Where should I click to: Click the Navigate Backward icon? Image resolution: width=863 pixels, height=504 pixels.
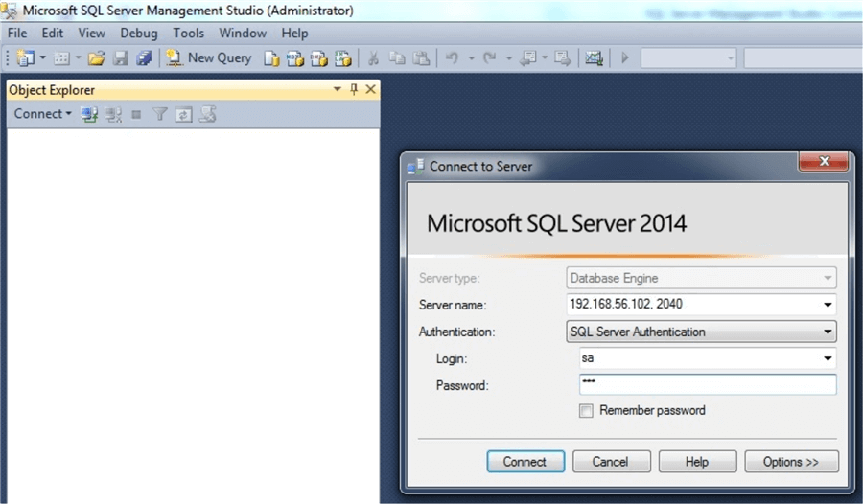coord(527,57)
